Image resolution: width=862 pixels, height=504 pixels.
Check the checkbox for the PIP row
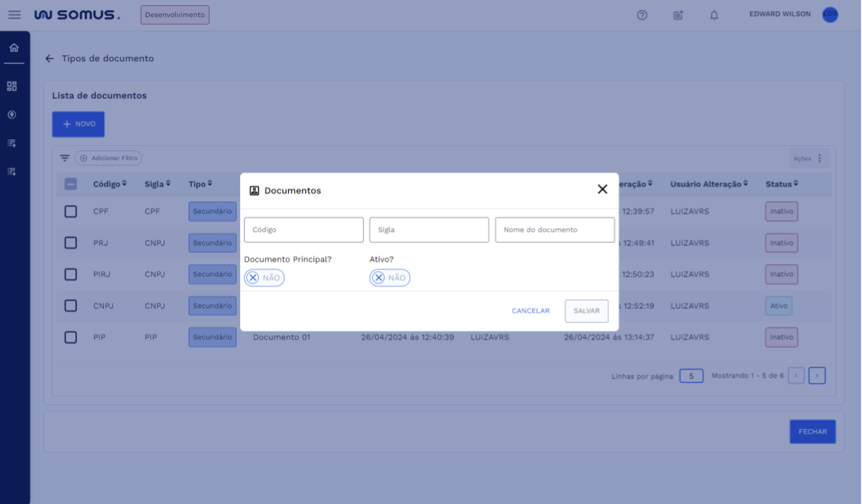[x=70, y=337]
